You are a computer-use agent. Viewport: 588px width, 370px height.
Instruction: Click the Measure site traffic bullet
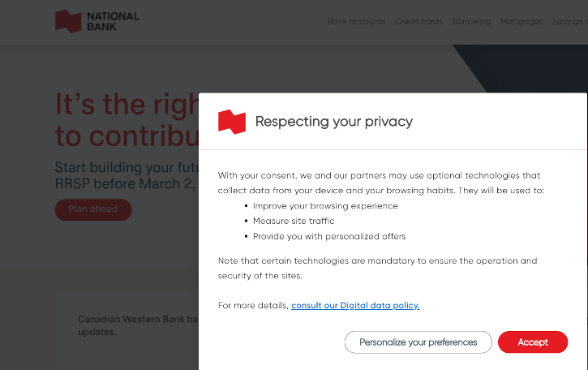click(x=294, y=221)
